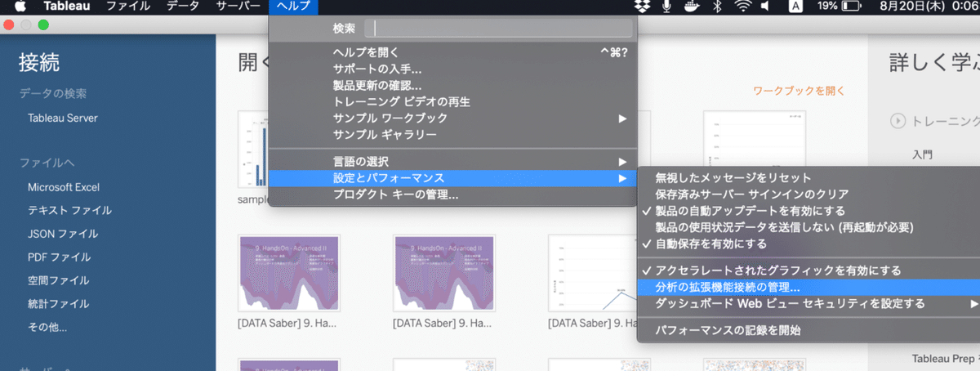Click その他... in connect pane
The image size is (980, 371).
click(47, 328)
